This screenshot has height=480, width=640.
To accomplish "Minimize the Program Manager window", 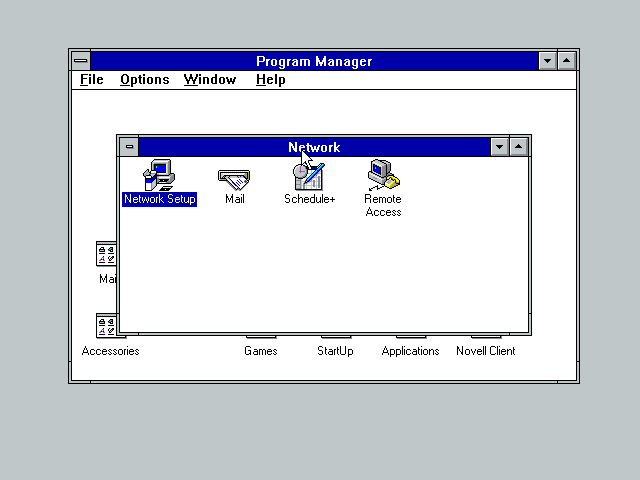I will tap(547, 61).
